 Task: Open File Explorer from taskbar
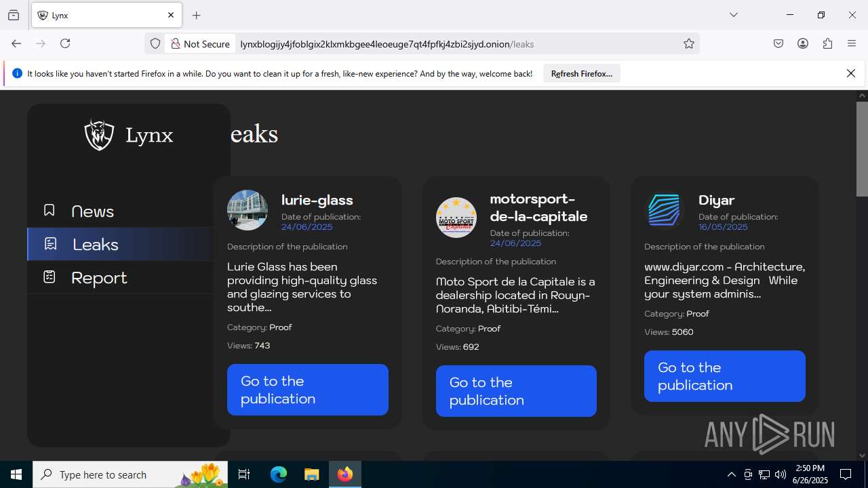coord(311,474)
